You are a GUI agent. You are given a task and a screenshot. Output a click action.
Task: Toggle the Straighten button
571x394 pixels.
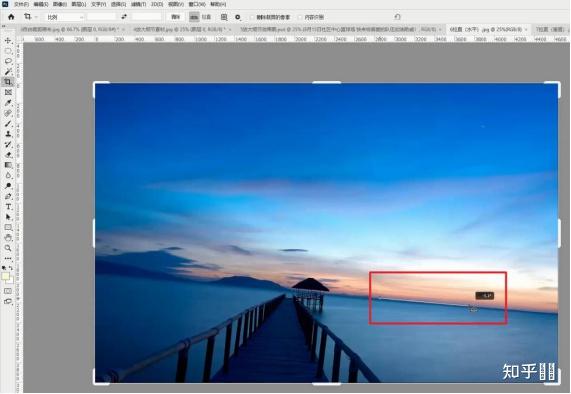tap(201, 17)
